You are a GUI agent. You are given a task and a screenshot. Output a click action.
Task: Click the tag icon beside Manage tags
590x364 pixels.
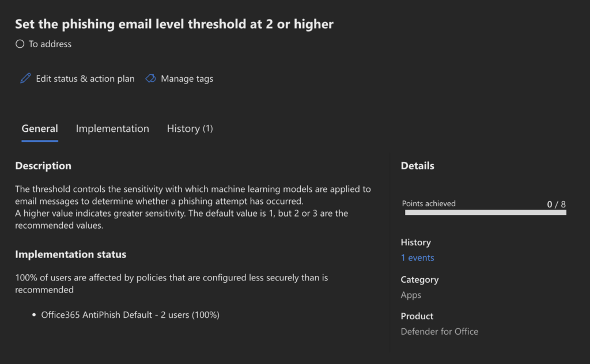coord(150,78)
